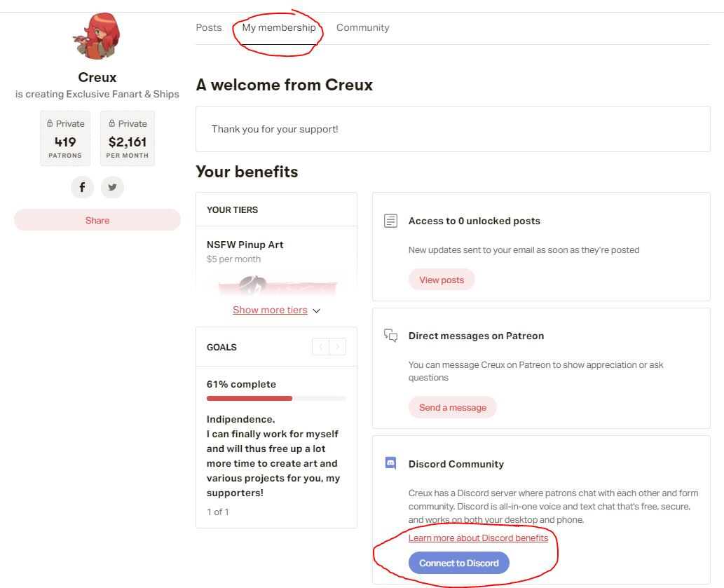The image size is (724, 588).
Task: Click the NSFW Pinup Art tier image
Action: click(278, 285)
